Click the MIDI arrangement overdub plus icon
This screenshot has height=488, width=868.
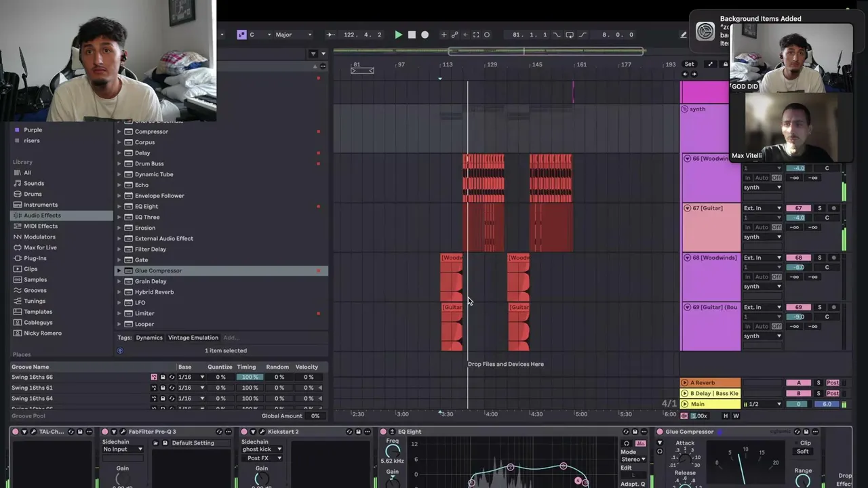pos(444,35)
